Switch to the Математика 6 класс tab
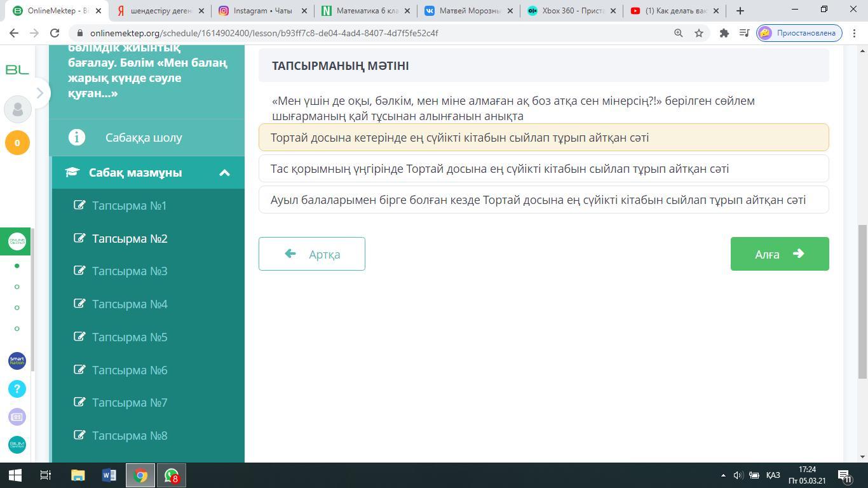 pos(365,11)
